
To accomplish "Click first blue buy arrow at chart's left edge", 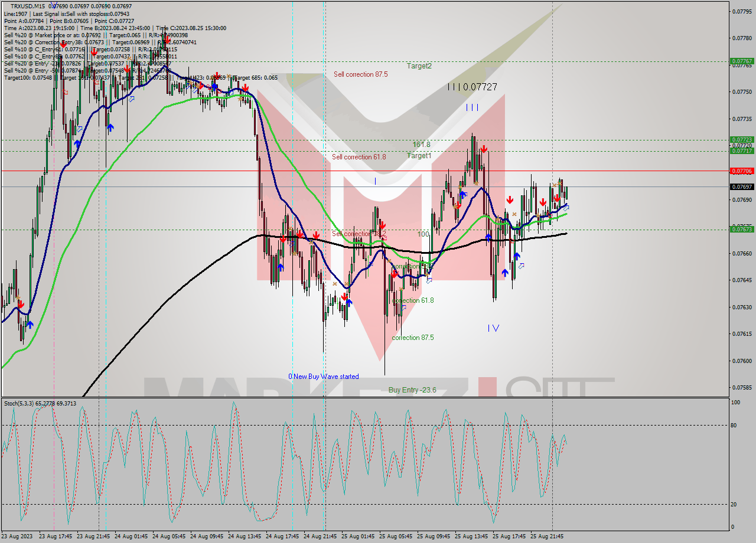I will [x=30, y=324].
